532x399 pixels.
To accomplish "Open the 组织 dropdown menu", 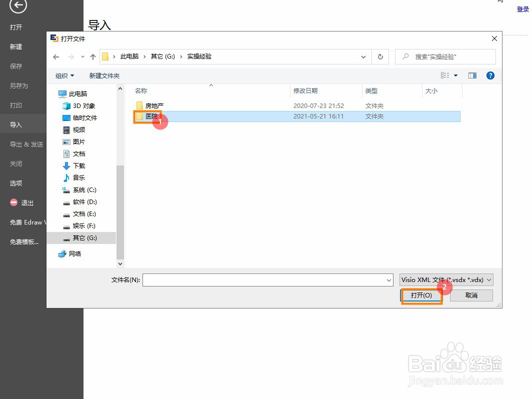I will point(64,75).
